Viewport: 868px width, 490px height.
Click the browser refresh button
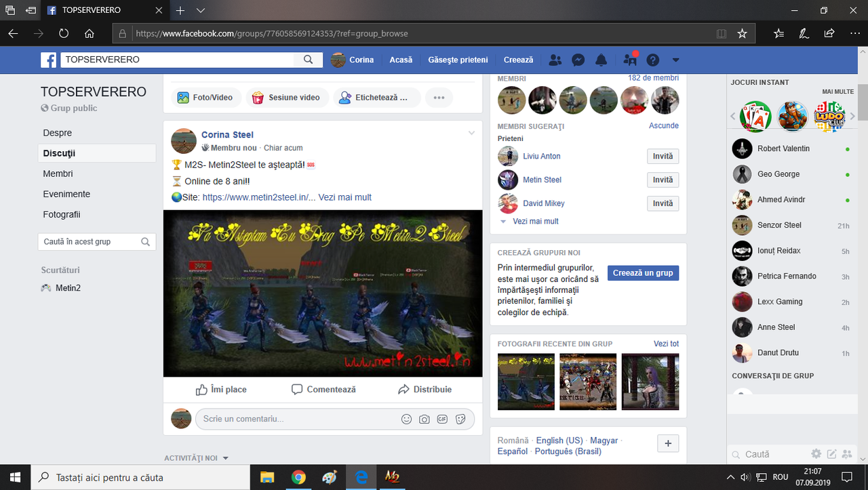[64, 33]
